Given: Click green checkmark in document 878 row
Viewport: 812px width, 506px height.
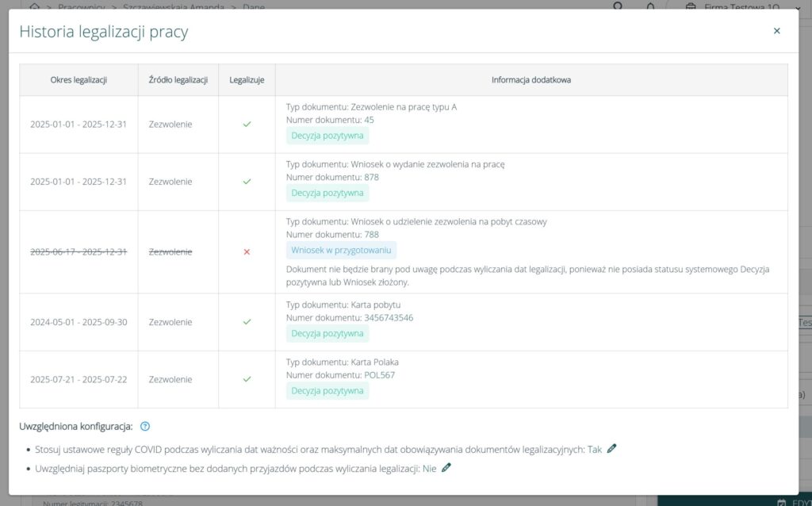Looking at the screenshot, I should (x=247, y=182).
